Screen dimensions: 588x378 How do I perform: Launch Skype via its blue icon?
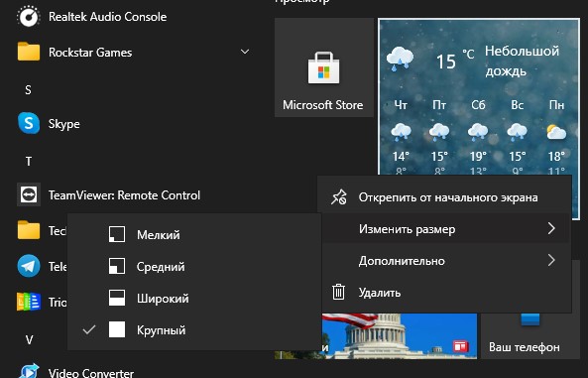pyautogui.click(x=29, y=123)
